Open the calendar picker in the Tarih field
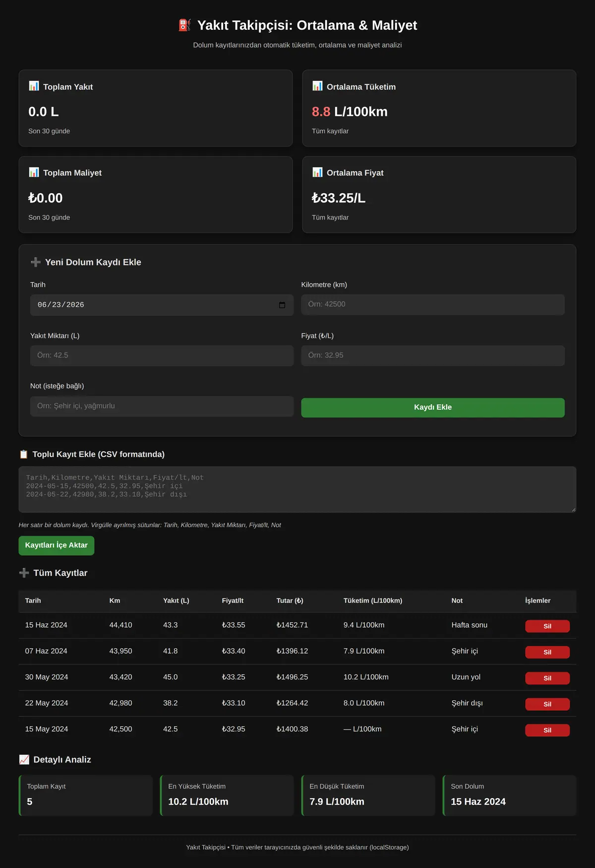 coord(282,305)
